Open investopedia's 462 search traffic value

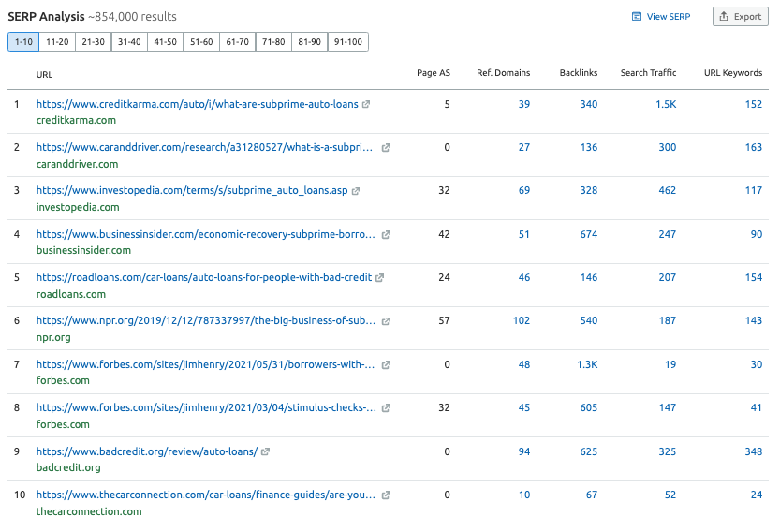668,191
